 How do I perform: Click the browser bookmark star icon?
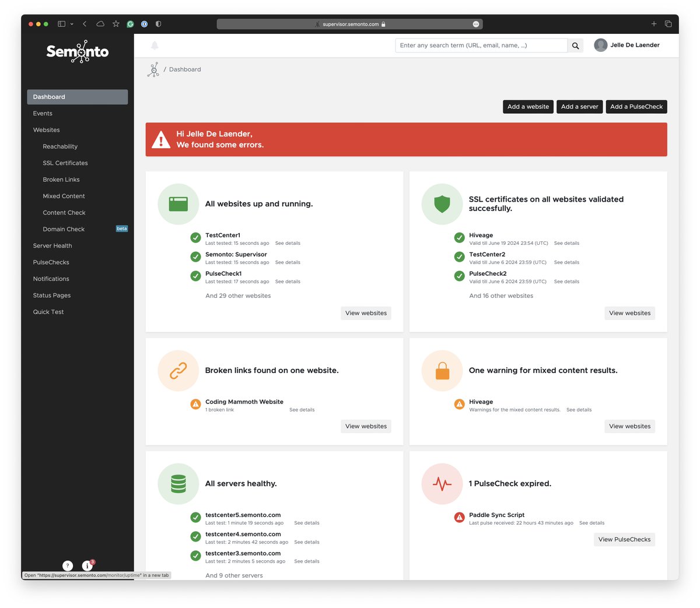coord(116,24)
